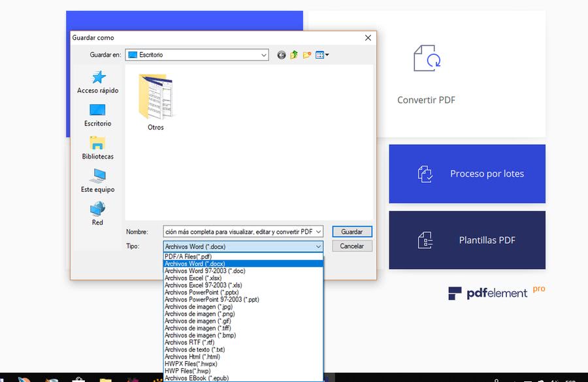588x382 pixels.
Task: Choose Archivos Excel (*.xlsx) type
Action: coord(244,278)
